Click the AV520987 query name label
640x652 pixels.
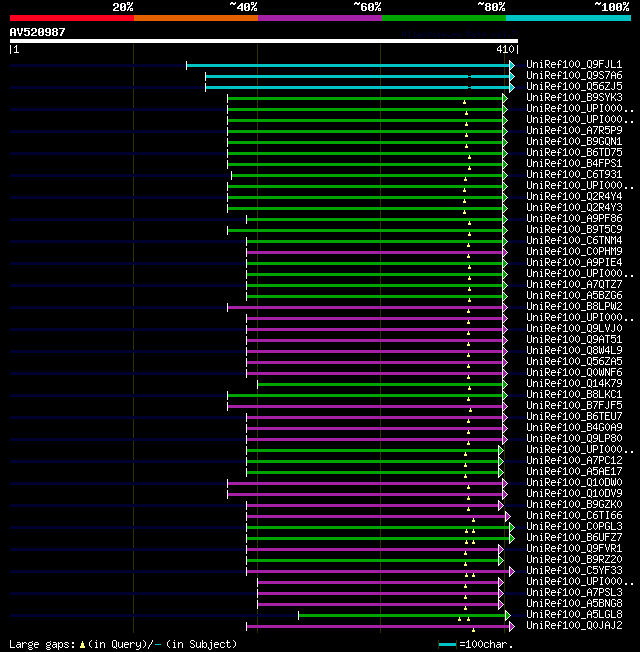(x=37, y=32)
